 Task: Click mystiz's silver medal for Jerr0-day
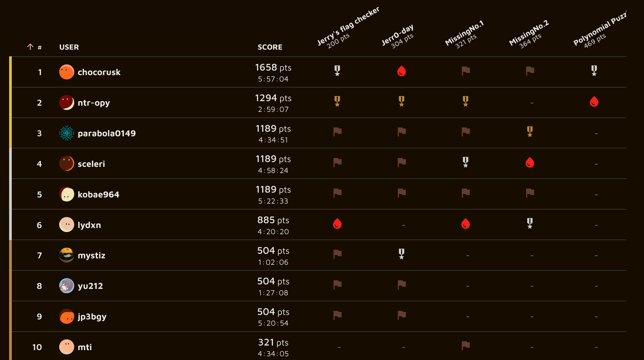401,254
